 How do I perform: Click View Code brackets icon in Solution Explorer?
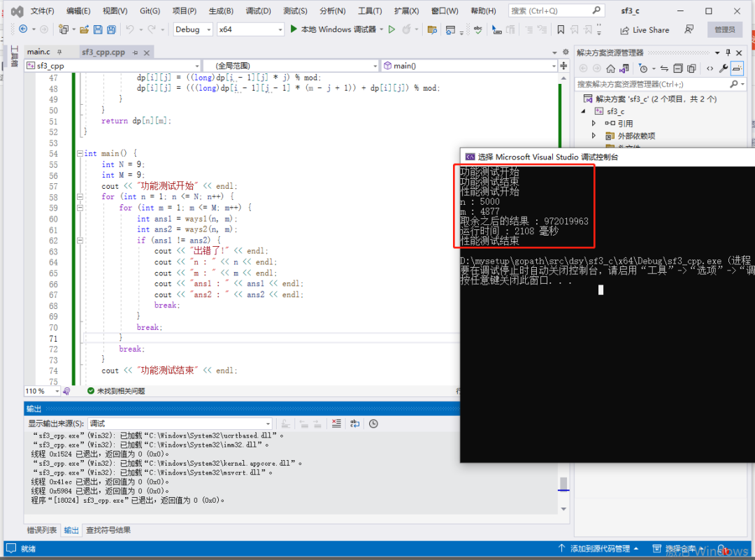[x=710, y=69]
